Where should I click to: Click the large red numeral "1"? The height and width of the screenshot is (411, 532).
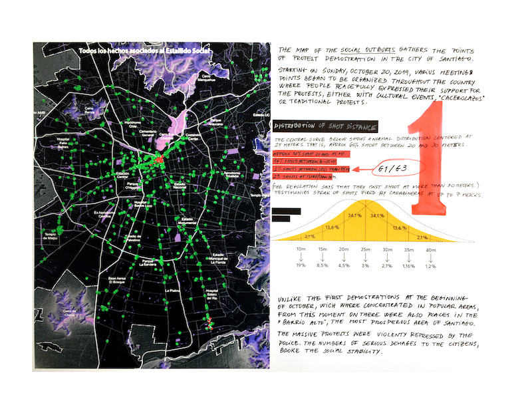(428, 158)
